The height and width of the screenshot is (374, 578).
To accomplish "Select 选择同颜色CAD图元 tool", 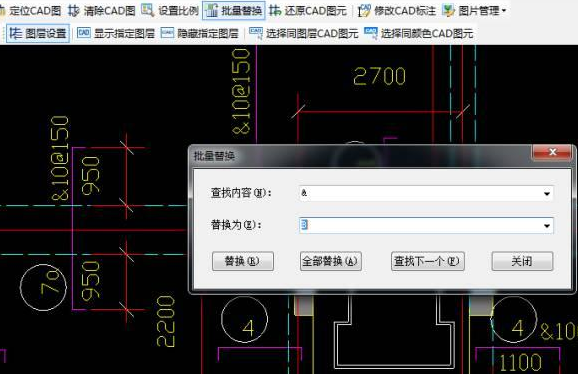I will [418, 34].
